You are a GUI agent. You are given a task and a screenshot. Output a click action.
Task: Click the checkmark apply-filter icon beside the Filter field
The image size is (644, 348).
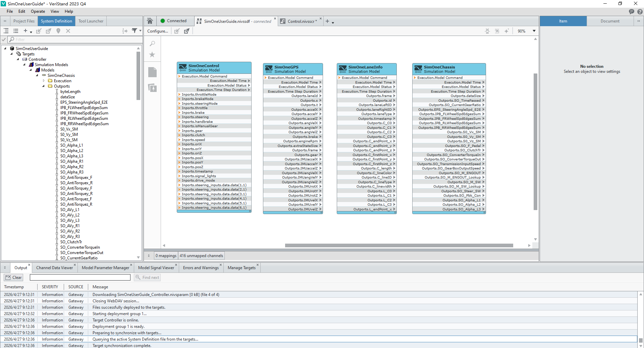coord(4,40)
